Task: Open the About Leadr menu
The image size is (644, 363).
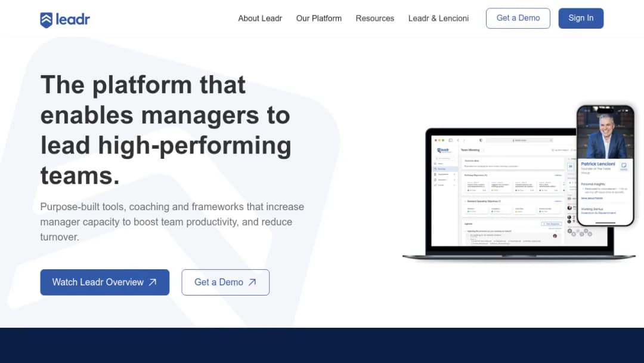Action: pos(260,19)
